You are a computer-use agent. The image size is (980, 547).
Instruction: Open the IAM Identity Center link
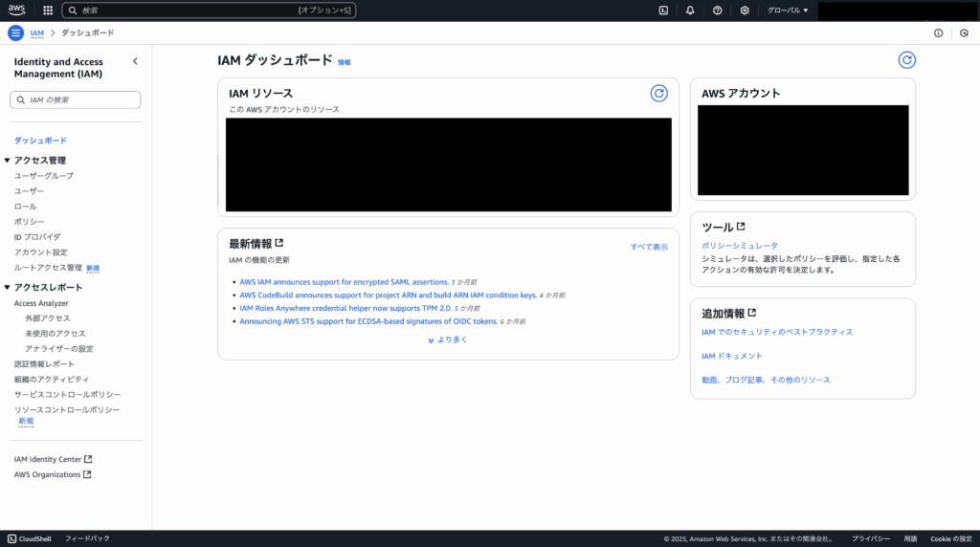coord(48,459)
